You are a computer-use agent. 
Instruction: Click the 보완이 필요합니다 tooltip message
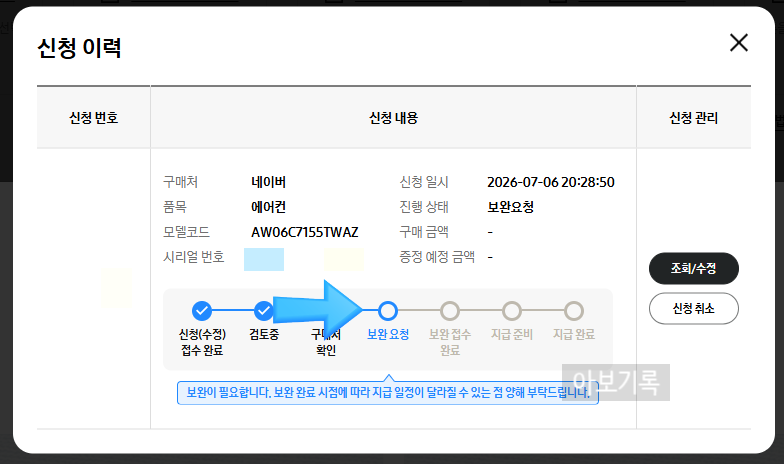(388, 392)
